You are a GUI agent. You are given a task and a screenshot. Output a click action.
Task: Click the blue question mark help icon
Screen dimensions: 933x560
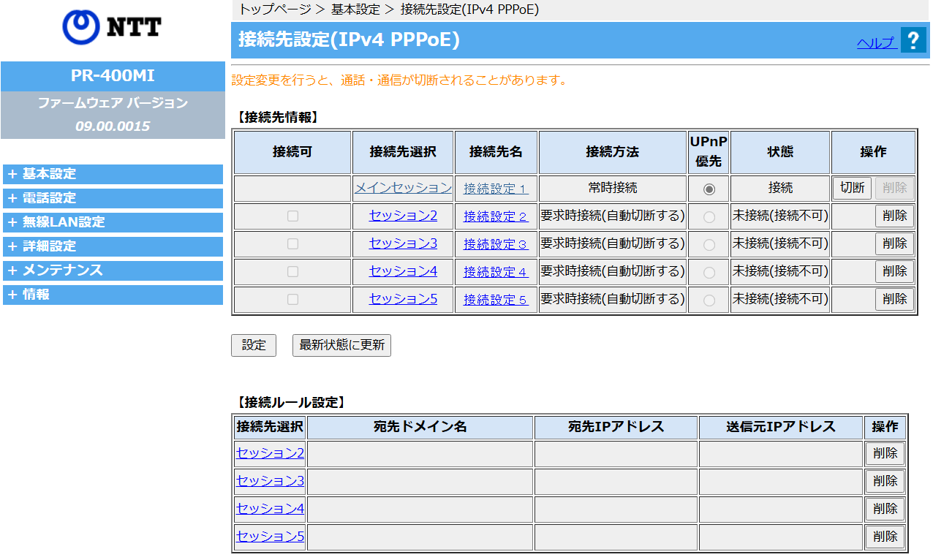(x=913, y=40)
